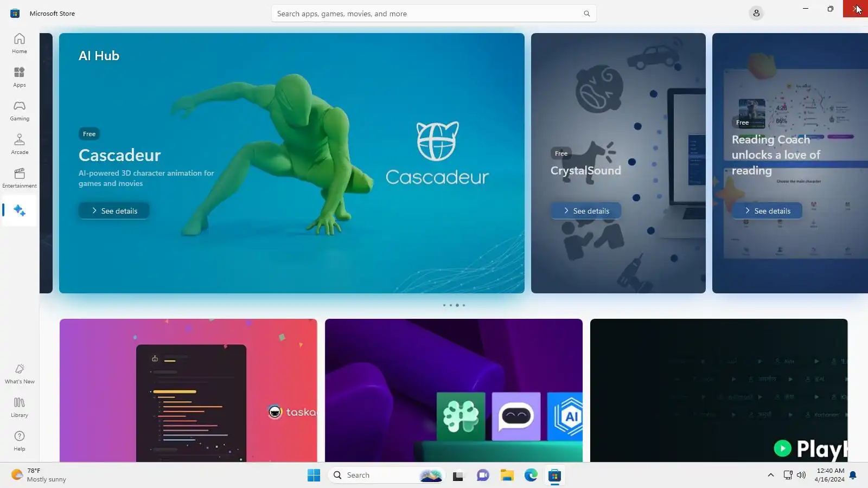Screen dimensions: 868x488
Task: Open volume control tray icon
Action: [x=801, y=475]
